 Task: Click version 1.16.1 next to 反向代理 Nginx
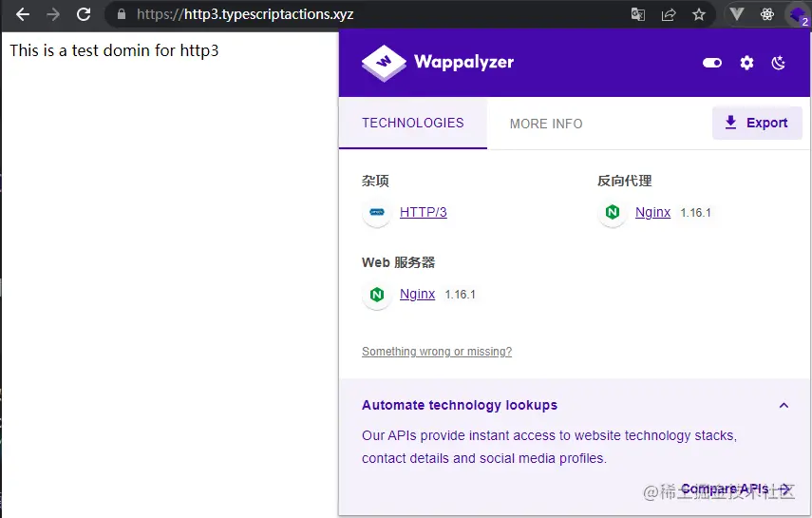click(695, 213)
